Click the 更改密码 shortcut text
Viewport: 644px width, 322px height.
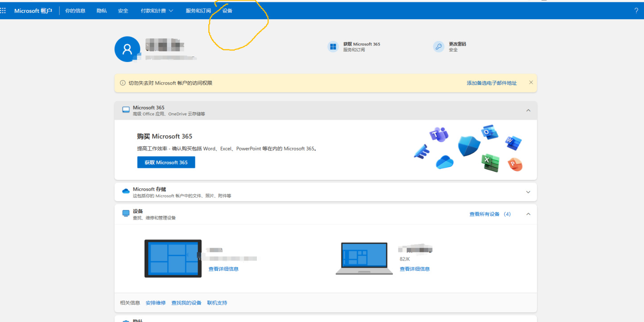click(458, 44)
